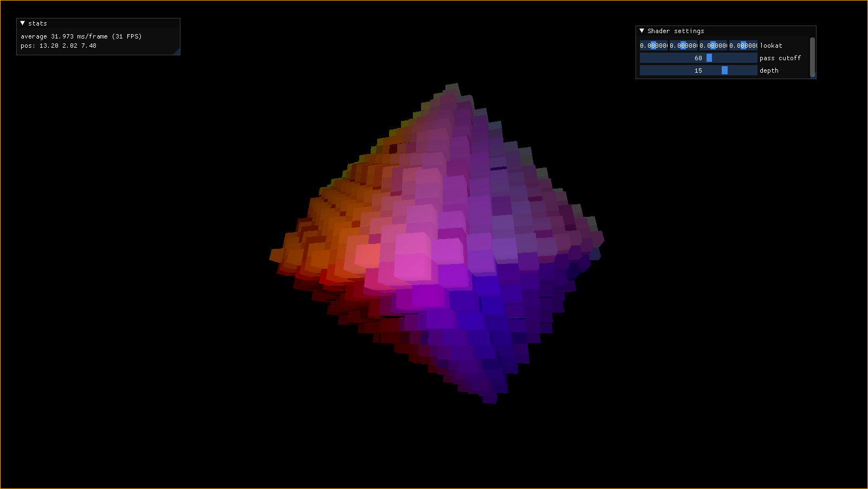Click the 'stats' title text
This screenshot has width=868, height=489.
coord(37,23)
